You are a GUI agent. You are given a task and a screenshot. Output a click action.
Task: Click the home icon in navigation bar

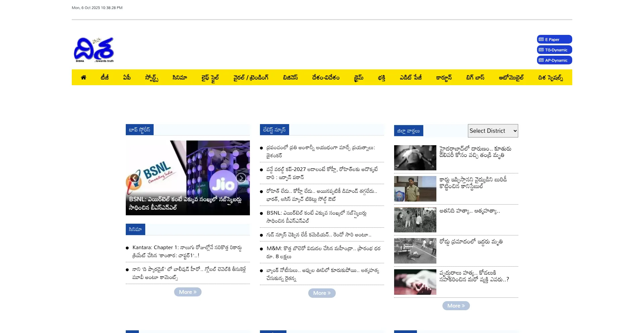[84, 77]
